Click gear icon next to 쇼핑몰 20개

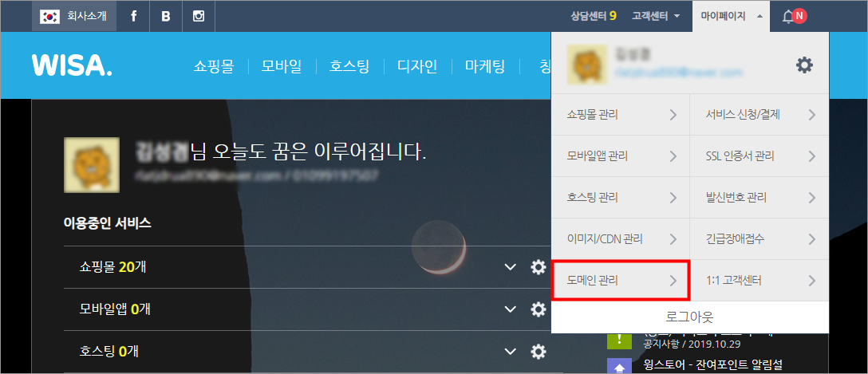coord(538,267)
